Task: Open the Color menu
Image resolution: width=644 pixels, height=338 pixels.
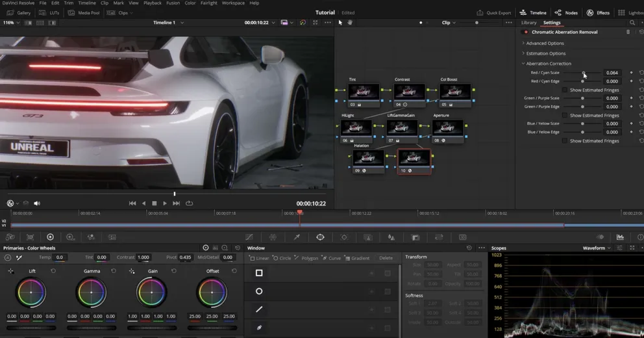Action: (190, 3)
